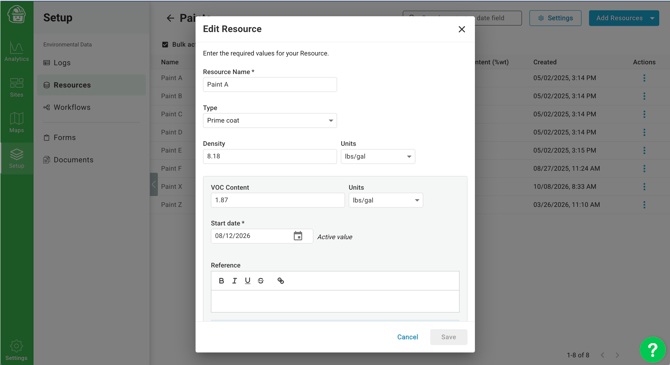Image resolution: width=670 pixels, height=365 pixels.
Task: Open actions menu for Paint Z row
Action: pos(644,205)
